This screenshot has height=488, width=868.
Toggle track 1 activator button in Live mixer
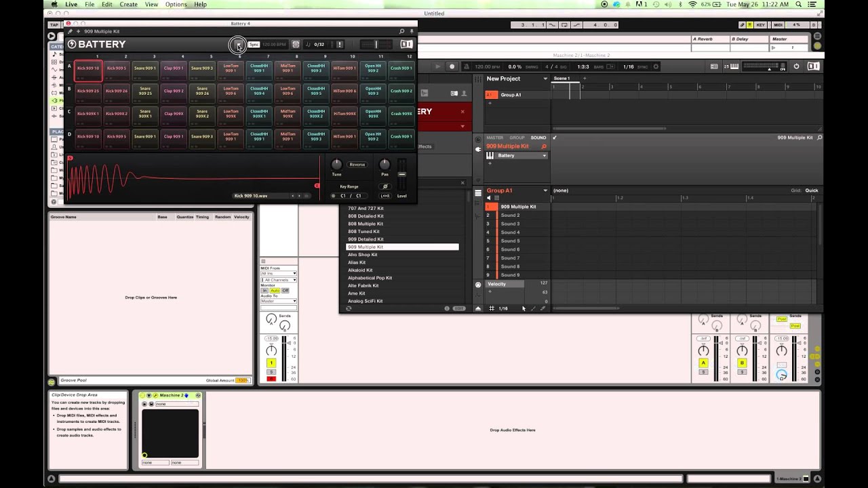point(271,364)
